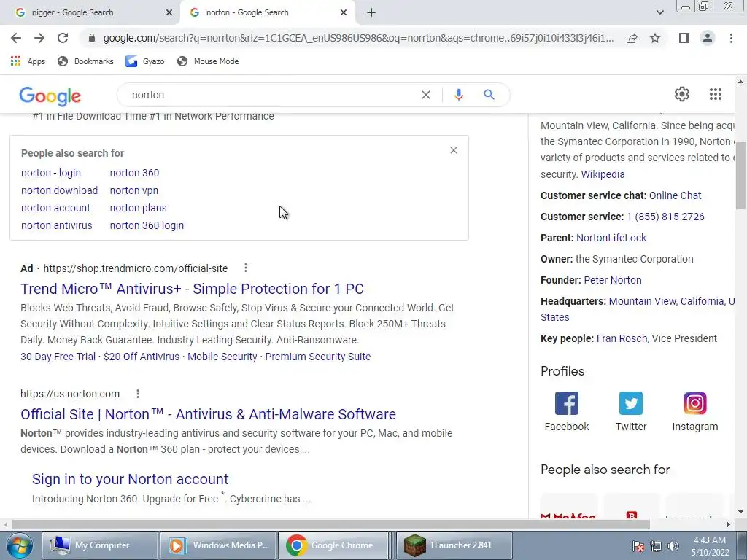Image resolution: width=747 pixels, height=560 pixels.
Task: Reload the current page
Action: pos(63,38)
